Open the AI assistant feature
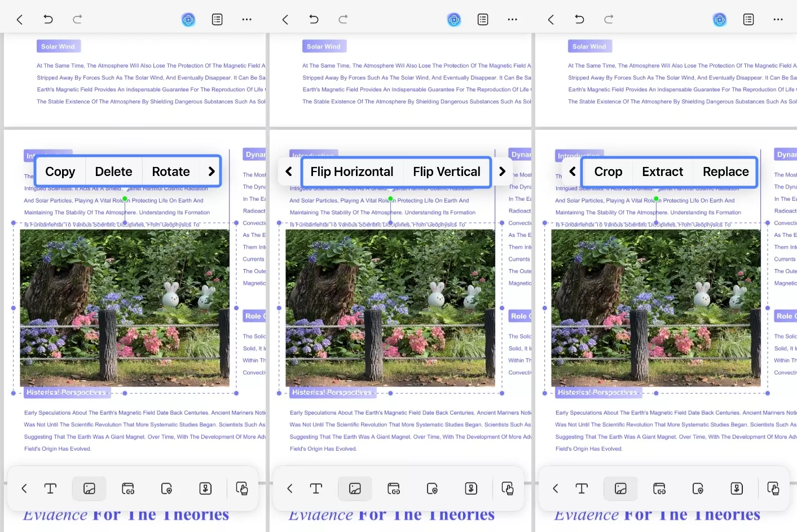The image size is (797, 532). click(188, 19)
